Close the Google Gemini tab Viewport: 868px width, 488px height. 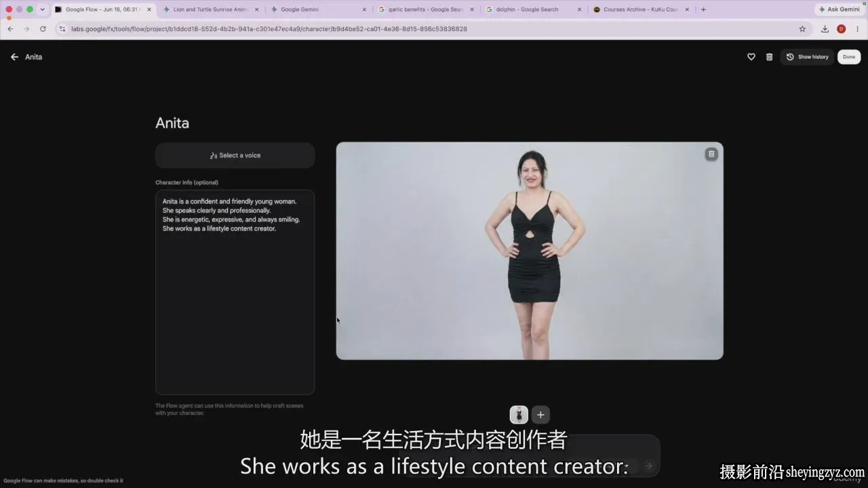point(364,9)
